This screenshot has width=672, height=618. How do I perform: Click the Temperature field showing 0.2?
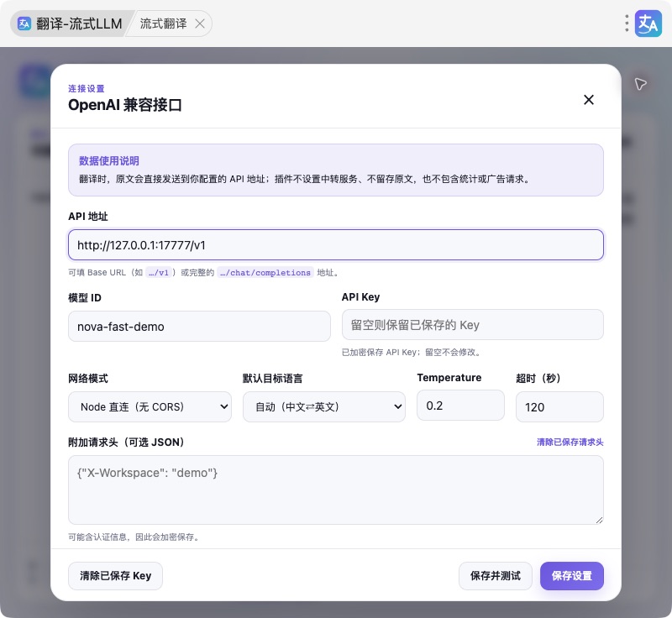coord(460,406)
